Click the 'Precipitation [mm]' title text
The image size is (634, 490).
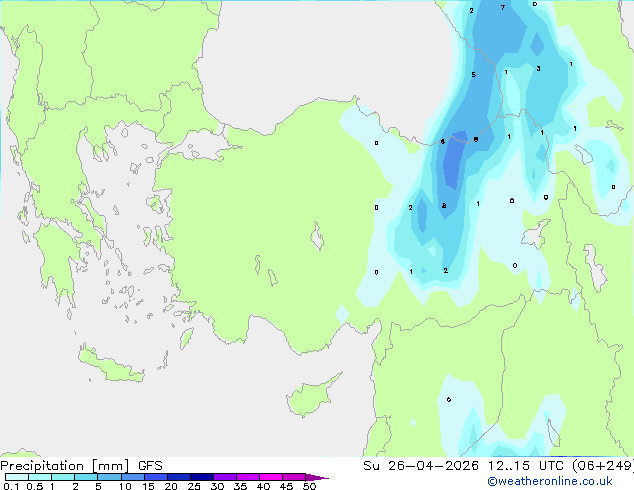(x=65, y=466)
